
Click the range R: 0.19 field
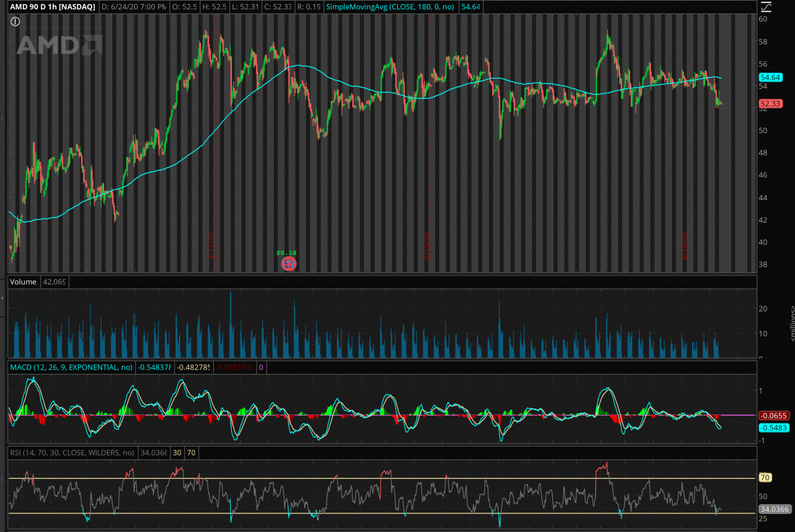pos(309,7)
